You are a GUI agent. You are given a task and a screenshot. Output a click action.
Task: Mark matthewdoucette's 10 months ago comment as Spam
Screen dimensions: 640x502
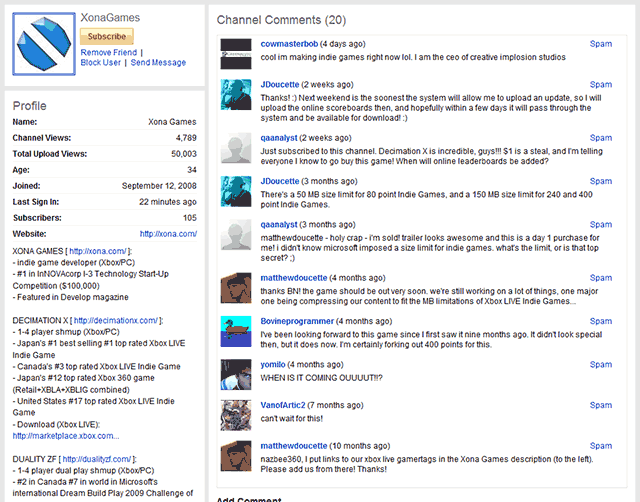point(601,446)
